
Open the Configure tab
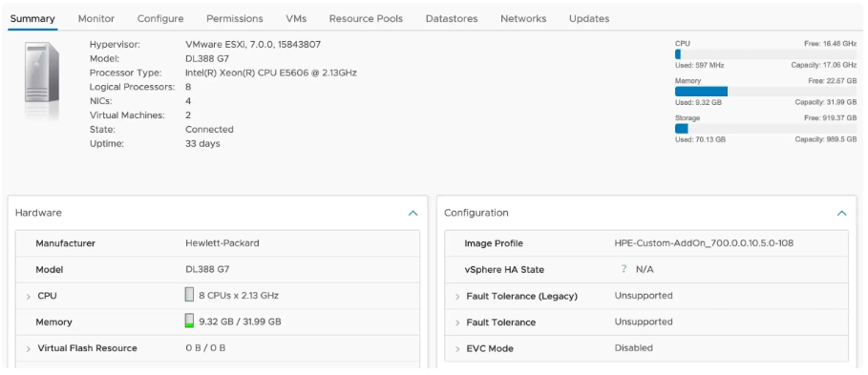coord(160,18)
